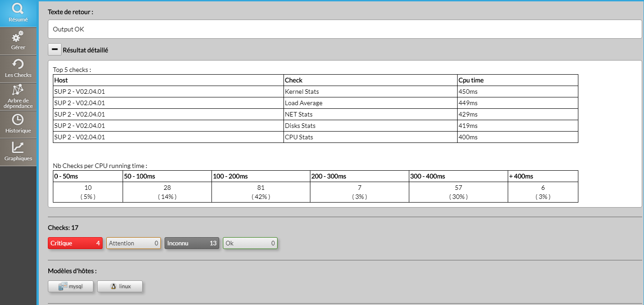Open the Résumé magnifier icon
Image resolution: width=644 pixels, height=305 pixels.
[x=18, y=9]
